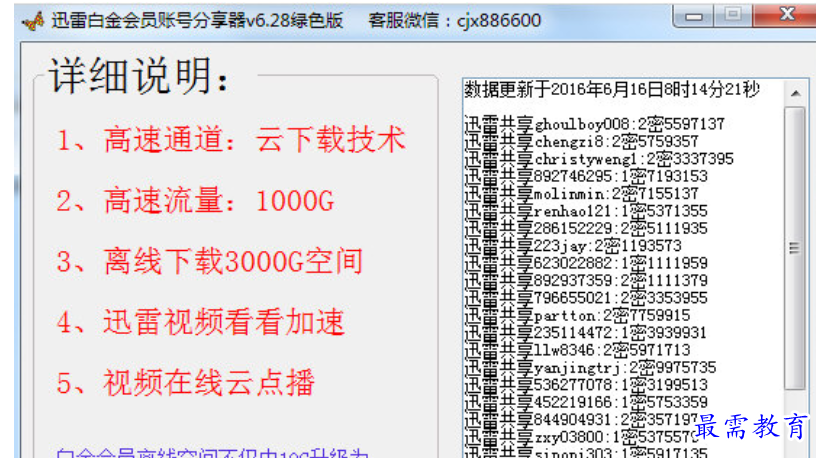The image size is (816, 458).
Task: Select the partton account row
Action: [577, 315]
